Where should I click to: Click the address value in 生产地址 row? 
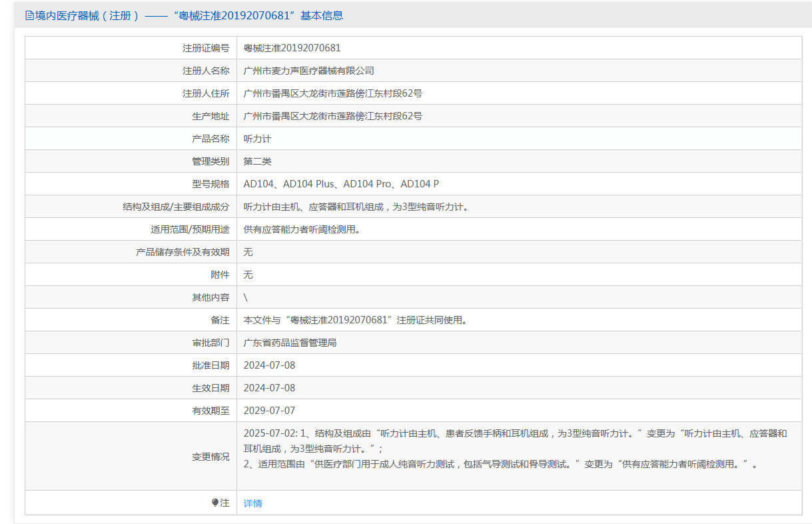[x=333, y=116]
